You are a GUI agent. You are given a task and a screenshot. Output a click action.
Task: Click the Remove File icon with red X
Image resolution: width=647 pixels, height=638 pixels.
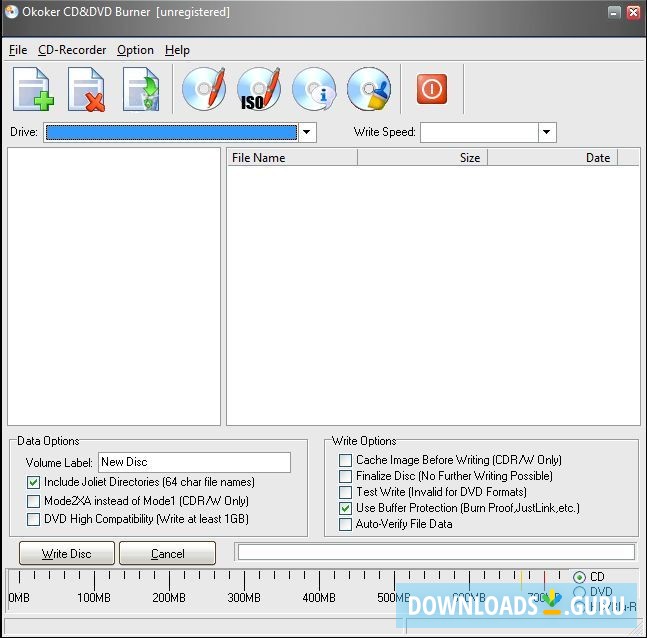coord(87,89)
